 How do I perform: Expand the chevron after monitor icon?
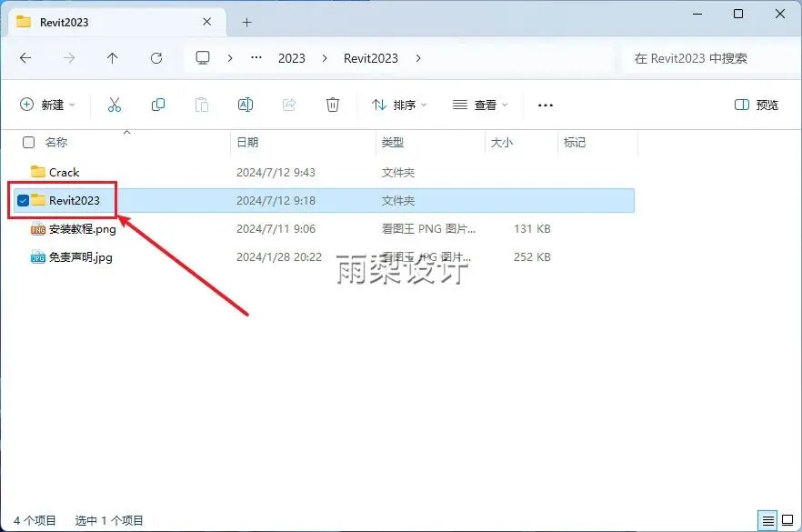pos(230,58)
